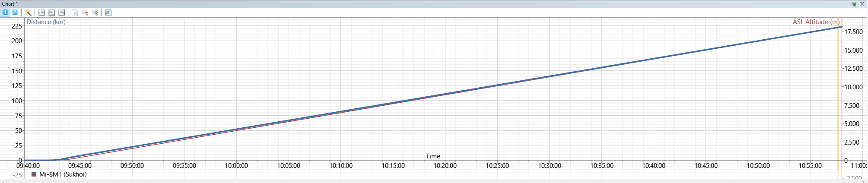Click the horizontal scrollbar at bottom
The width and height of the screenshot is (868, 183).
[434, 181]
